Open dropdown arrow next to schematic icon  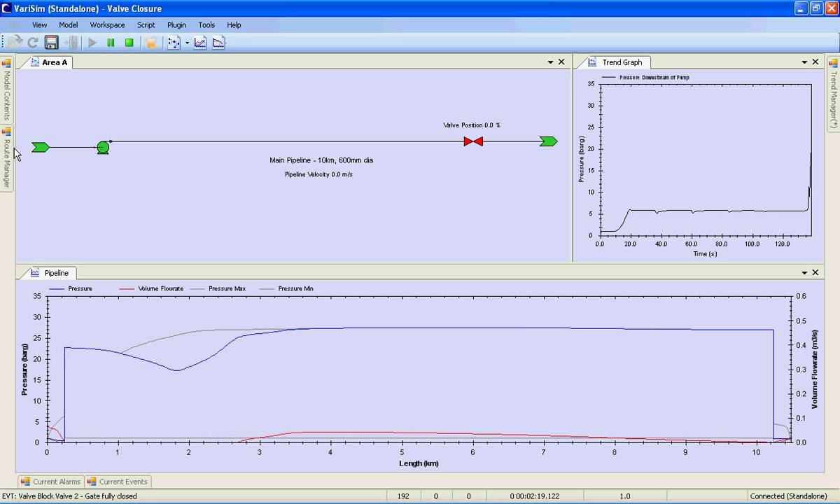tap(187, 43)
